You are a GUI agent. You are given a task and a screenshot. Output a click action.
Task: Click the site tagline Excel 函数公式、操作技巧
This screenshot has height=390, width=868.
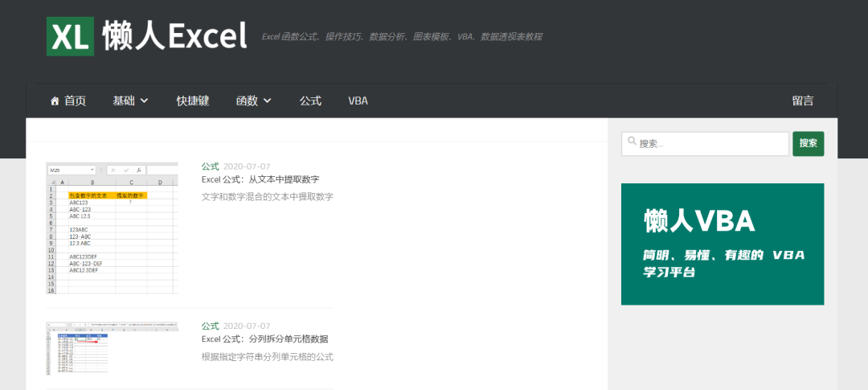pos(402,36)
